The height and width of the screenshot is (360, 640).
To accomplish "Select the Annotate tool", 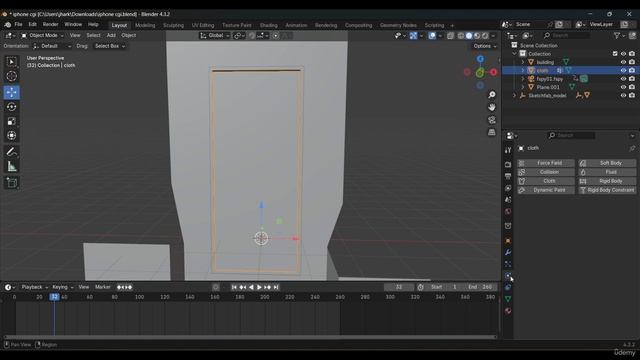I will click(x=11, y=152).
